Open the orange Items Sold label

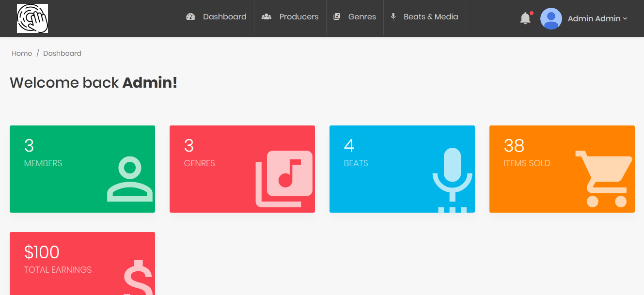(x=527, y=163)
